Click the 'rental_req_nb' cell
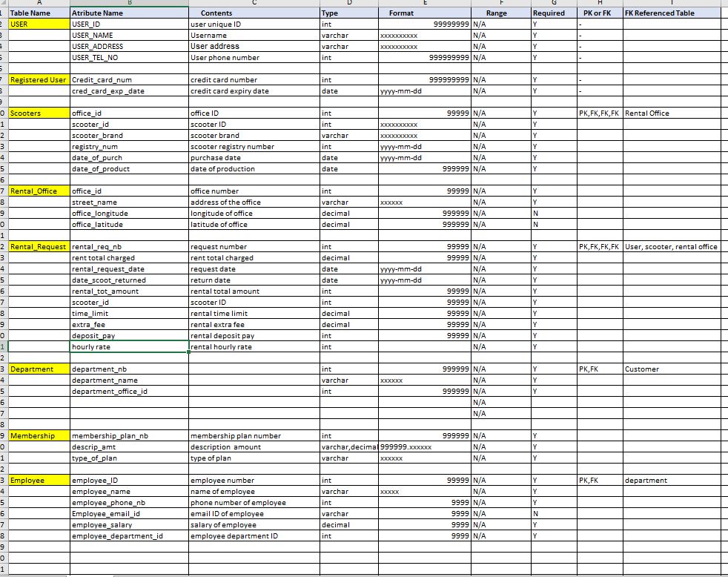The height and width of the screenshot is (577, 728). click(x=129, y=247)
